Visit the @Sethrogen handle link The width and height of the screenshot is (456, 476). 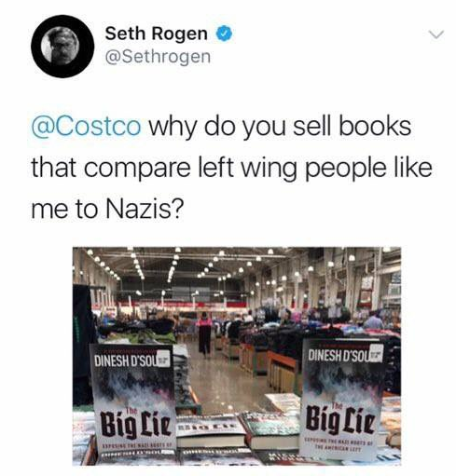158,57
